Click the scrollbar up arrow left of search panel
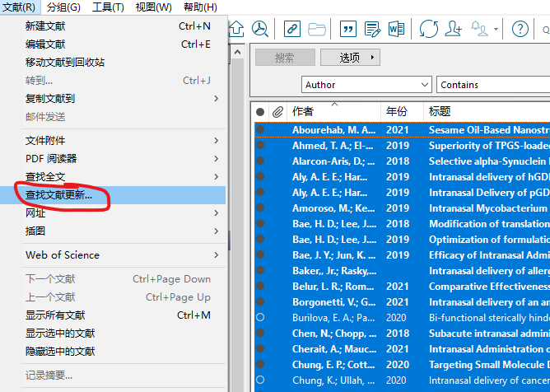This screenshot has height=392, width=550. 237,53
